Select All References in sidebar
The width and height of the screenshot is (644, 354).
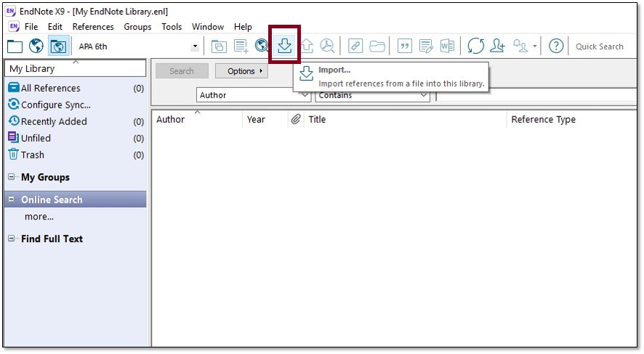[76, 88]
